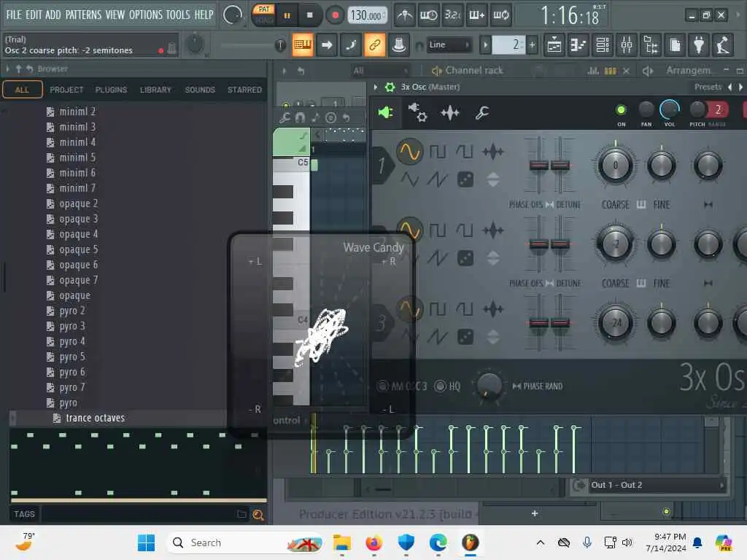The height and width of the screenshot is (560, 747).
Task: Open the mixer view icon
Action: [x=627, y=45]
